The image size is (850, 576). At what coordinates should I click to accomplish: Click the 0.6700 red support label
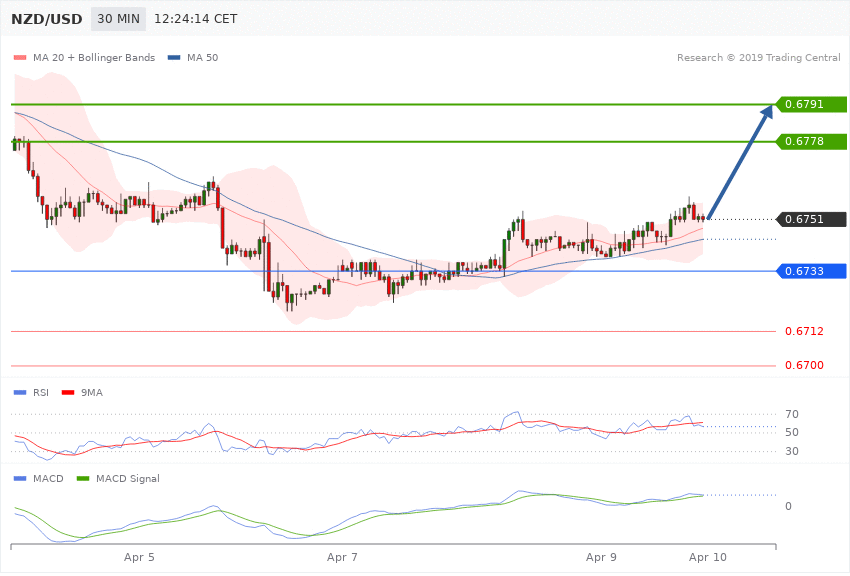pos(804,365)
